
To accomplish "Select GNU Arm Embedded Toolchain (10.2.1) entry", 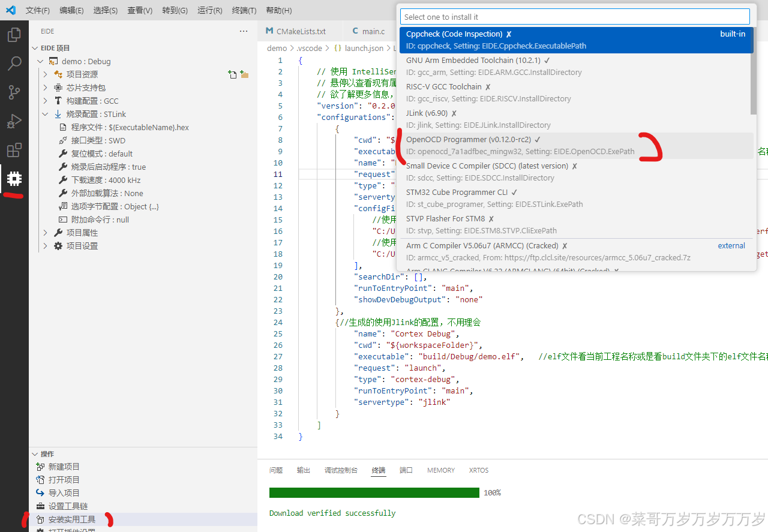I will tap(575, 67).
